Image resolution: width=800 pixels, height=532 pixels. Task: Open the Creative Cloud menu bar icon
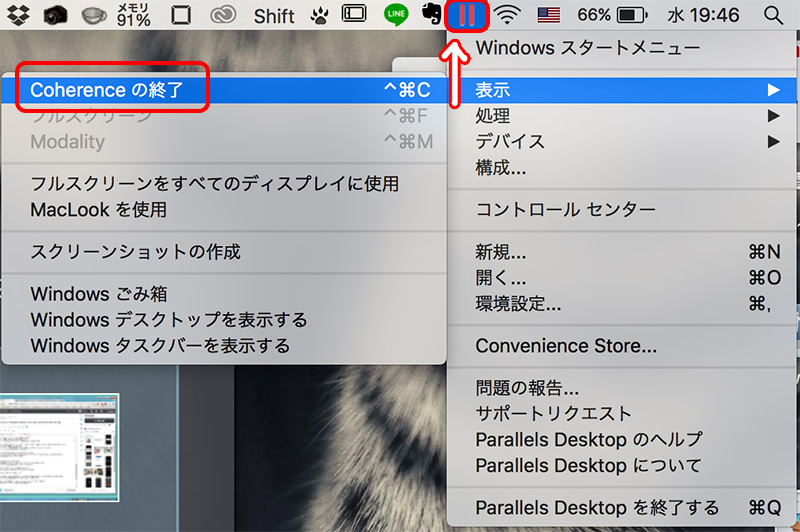coord(223,15)
